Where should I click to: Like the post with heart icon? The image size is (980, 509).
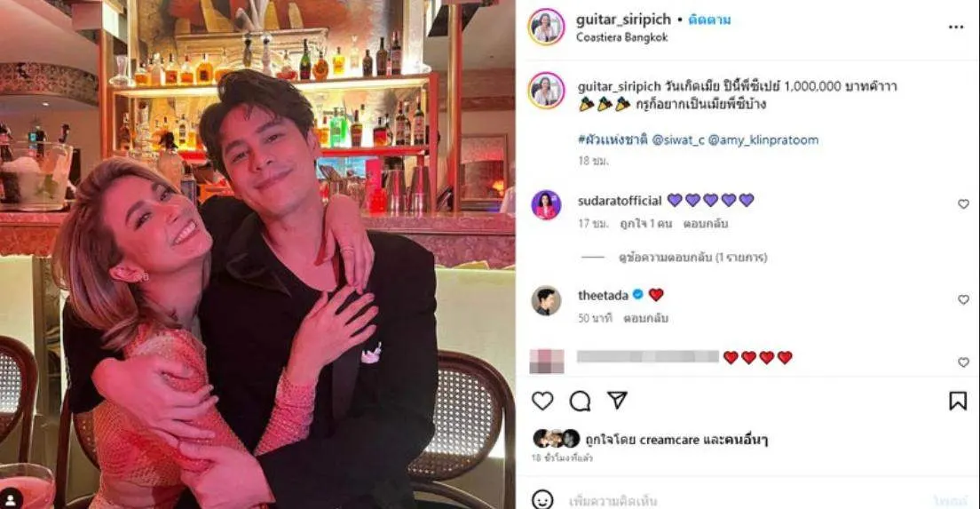click(x=542, y=401)
